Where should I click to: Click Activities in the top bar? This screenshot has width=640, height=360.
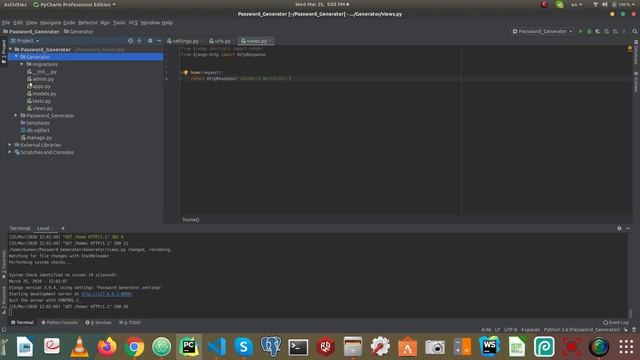(15, 4)
